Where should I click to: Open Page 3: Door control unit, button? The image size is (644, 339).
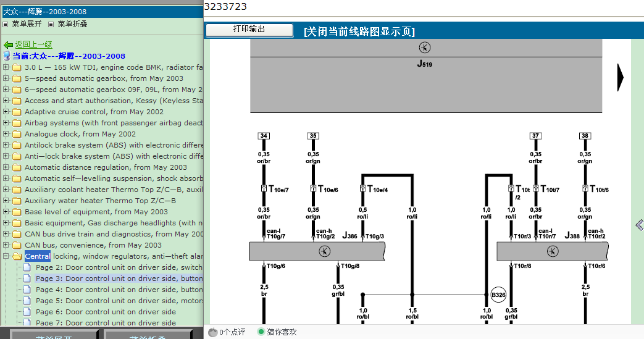(x=119, y=278)
